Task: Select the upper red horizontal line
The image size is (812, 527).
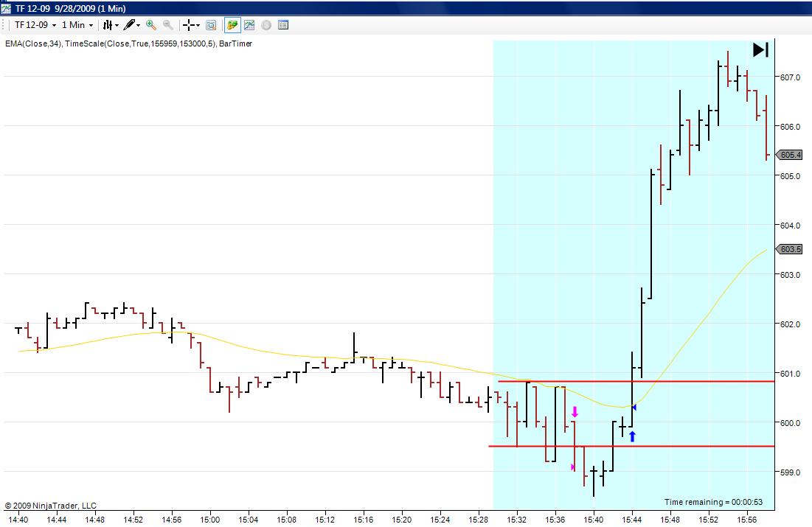Action: tap(636, 382)
